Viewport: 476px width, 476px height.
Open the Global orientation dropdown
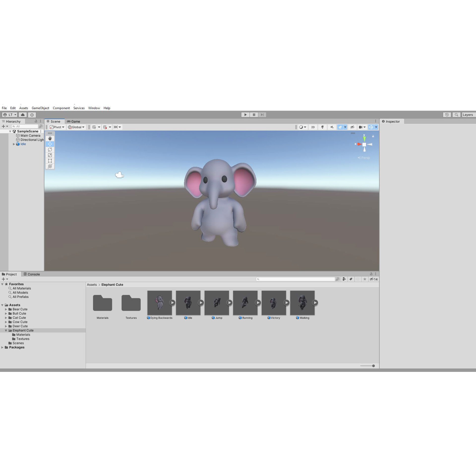pos(76,127)
